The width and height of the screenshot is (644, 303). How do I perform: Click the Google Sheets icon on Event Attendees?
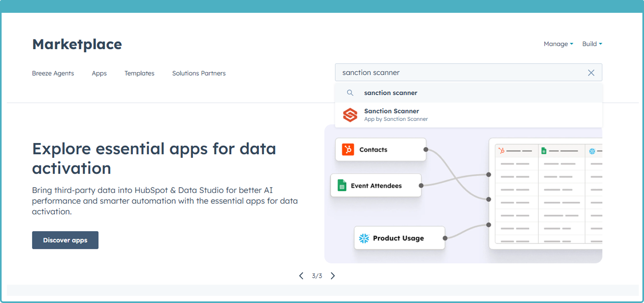click(x=342, y=185)
